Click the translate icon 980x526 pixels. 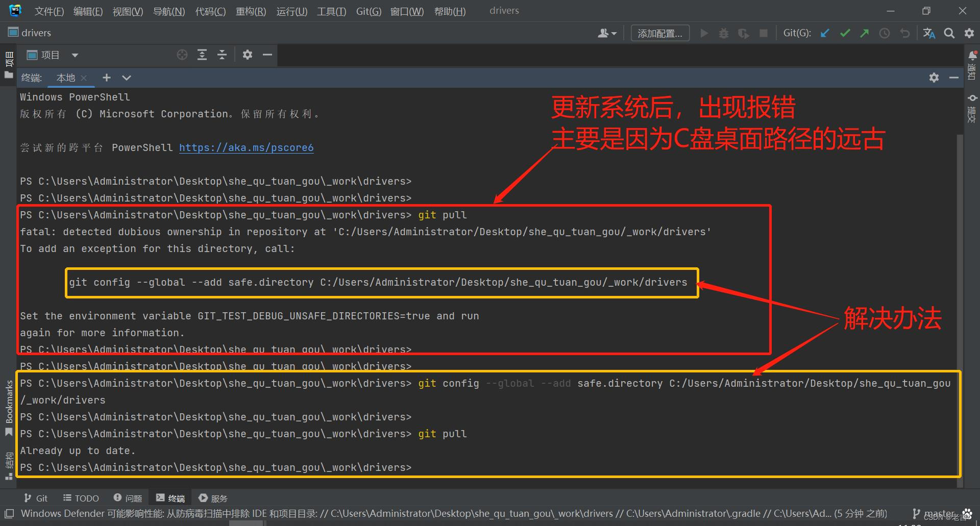tap(929, 33)
